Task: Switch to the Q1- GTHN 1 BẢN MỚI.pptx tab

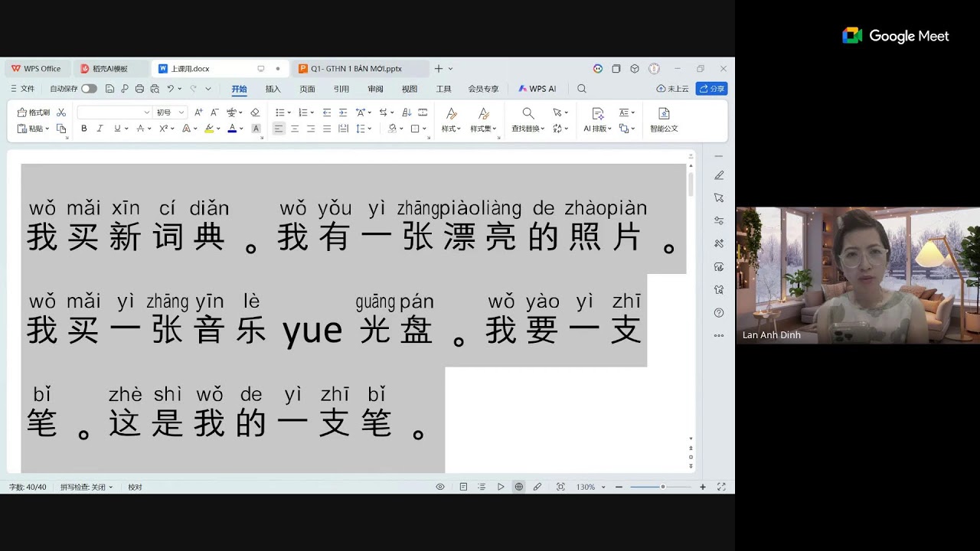Action: (x=360, y=69)
